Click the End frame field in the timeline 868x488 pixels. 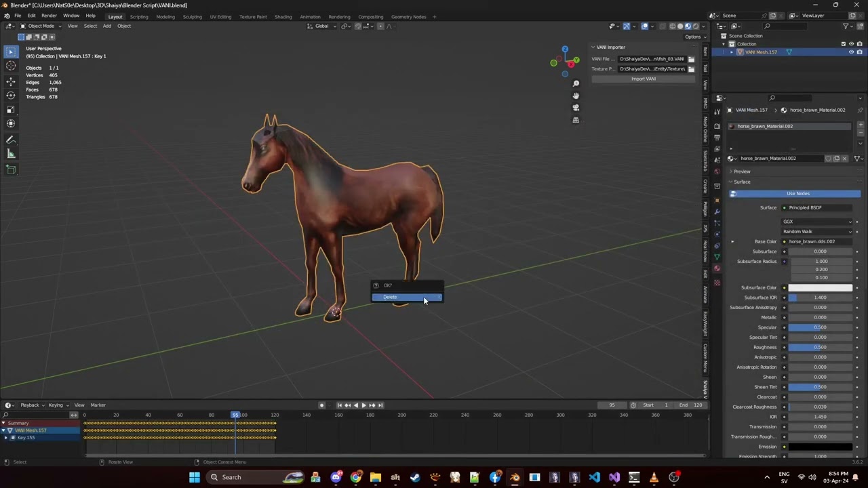tap(691, 405)
